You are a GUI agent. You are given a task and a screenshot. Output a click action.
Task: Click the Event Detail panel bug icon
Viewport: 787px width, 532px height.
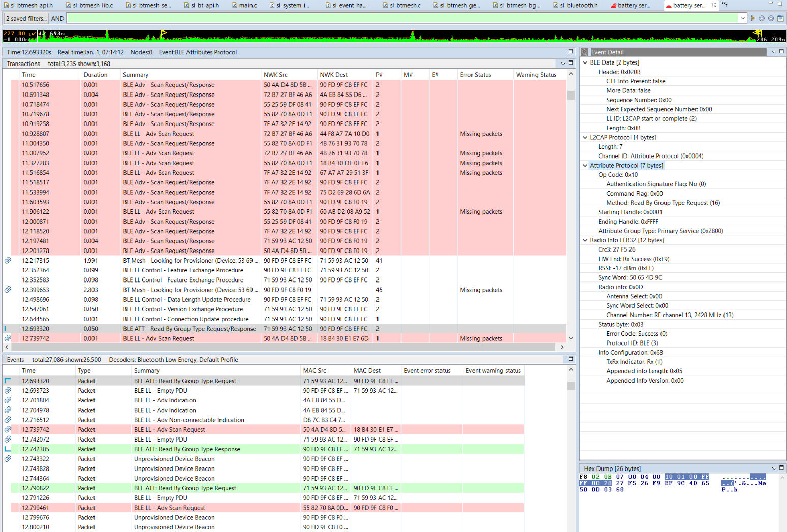point(584,52)
